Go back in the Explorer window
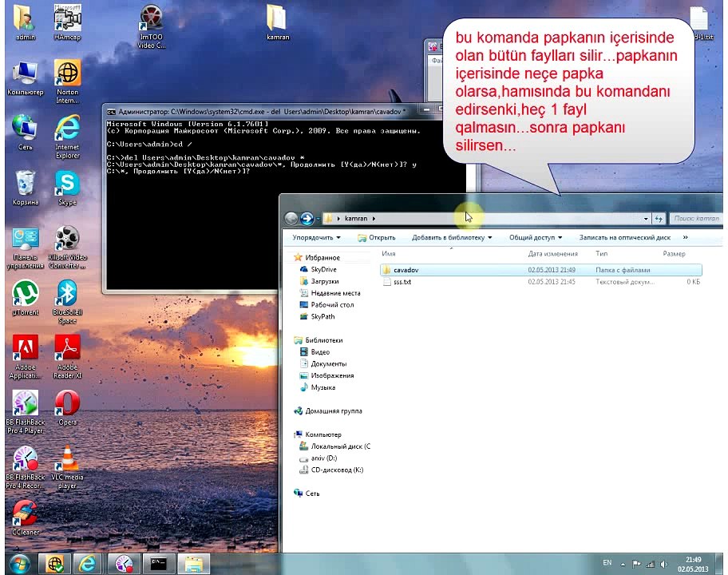Screen dimensions: 728x575 tap(291, 218)
